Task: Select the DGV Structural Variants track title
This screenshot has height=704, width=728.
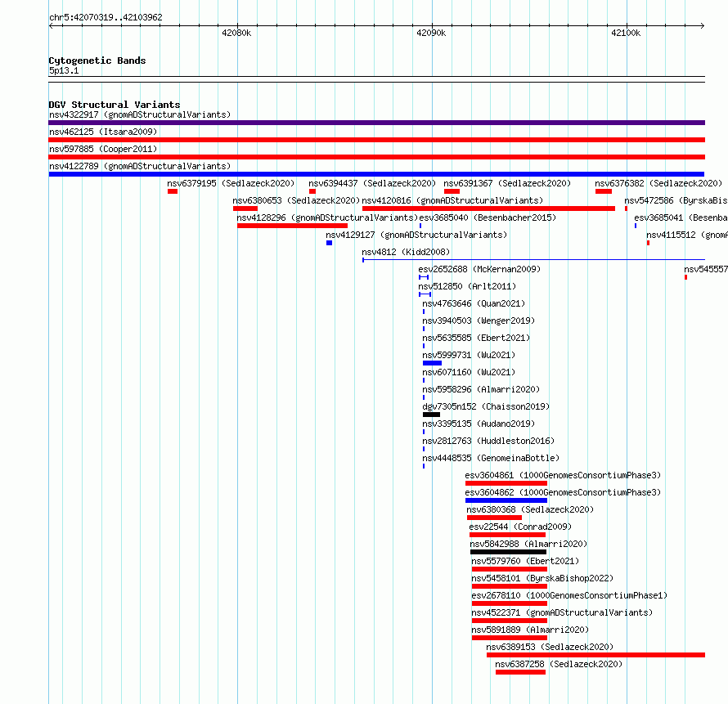Action: pos(115,105)
